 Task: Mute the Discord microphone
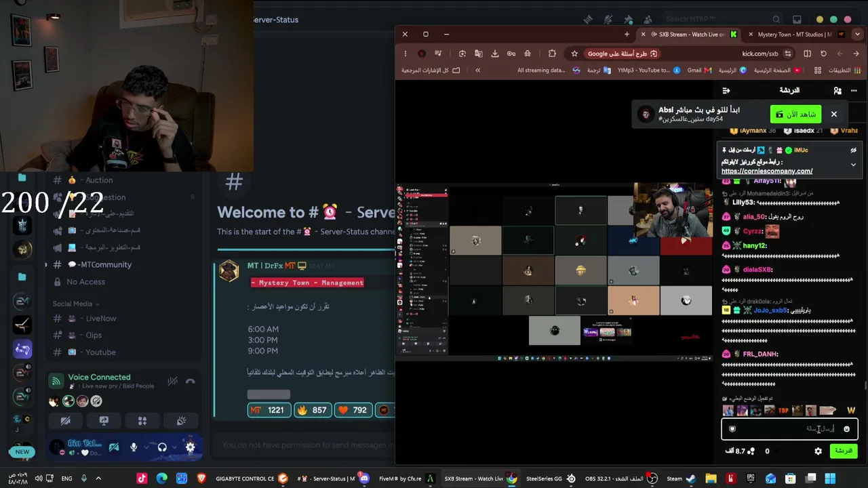point(134,447)
